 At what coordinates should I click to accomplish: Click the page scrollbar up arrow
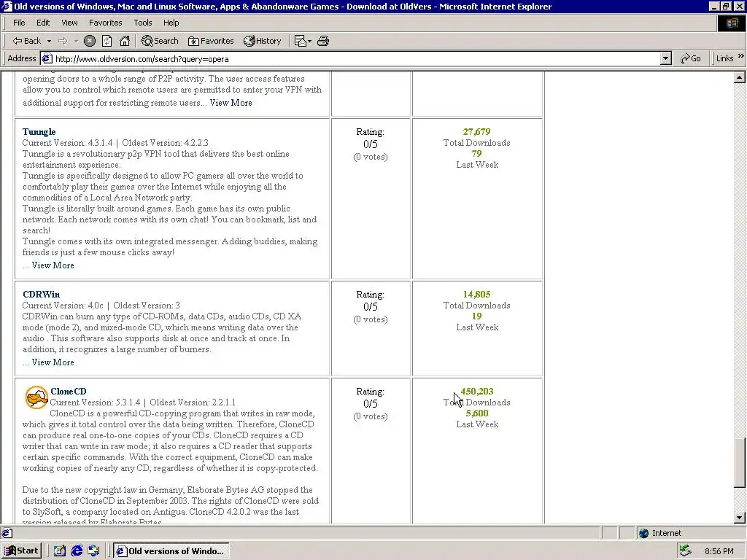click(x=740, y=77)
